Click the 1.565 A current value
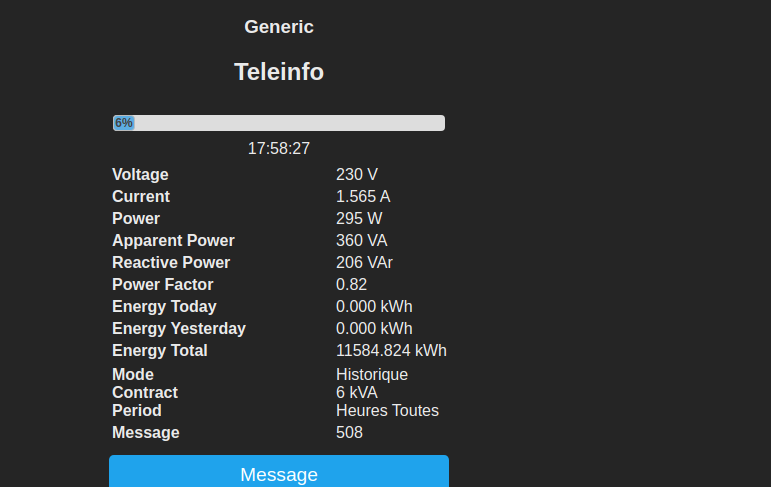 click(x=363, y=197)
